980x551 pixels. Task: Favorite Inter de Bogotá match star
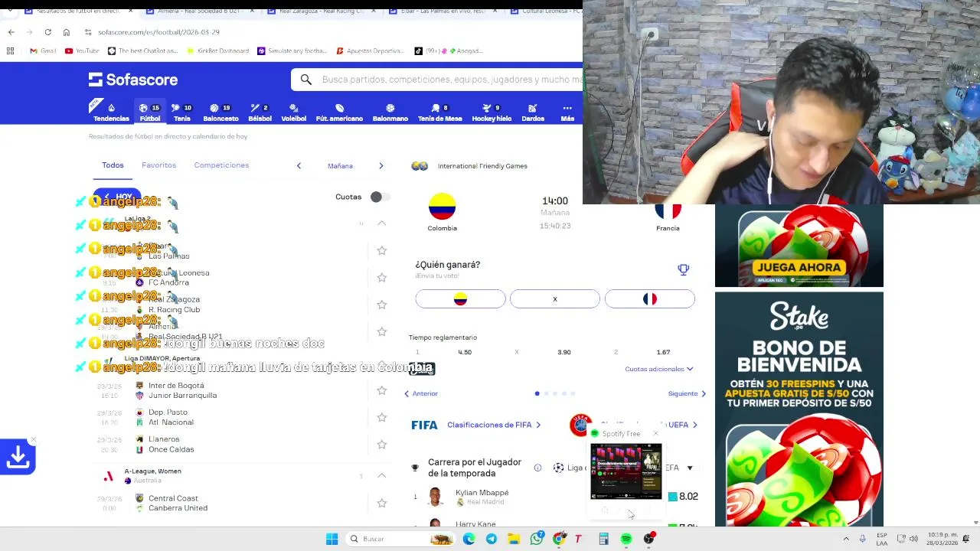tap(381, 390)
